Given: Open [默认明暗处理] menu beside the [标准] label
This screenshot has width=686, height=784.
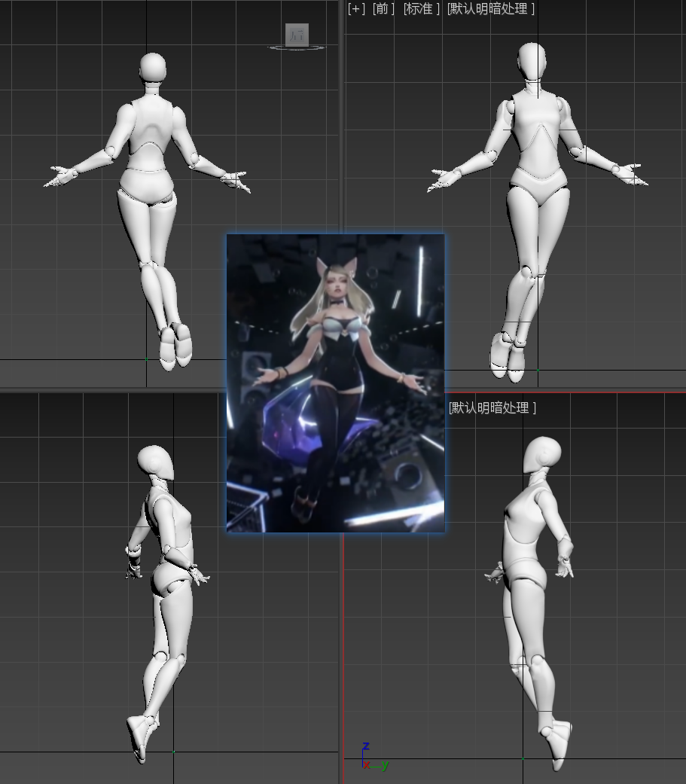Looking at the screenshot, I should [491, 8].
